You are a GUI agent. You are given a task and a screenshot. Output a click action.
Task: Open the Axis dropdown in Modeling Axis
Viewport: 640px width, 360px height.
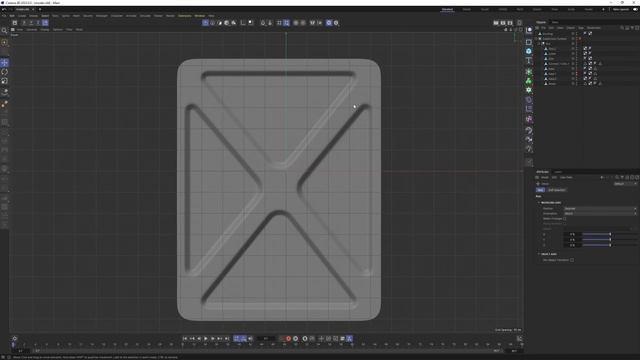click(x=600, y=209)
